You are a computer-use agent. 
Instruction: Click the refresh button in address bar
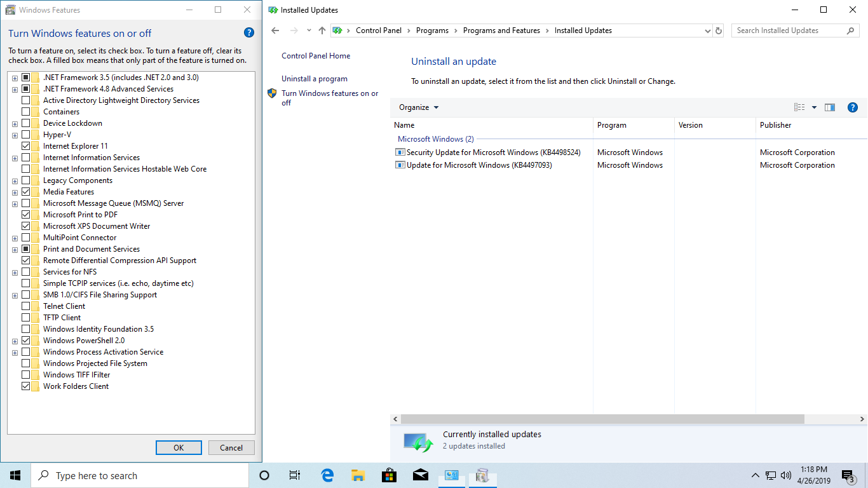(719, 30)
